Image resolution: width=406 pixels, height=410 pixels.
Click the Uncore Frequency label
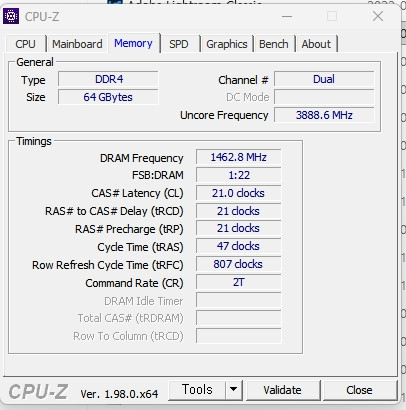click(224, 115)
